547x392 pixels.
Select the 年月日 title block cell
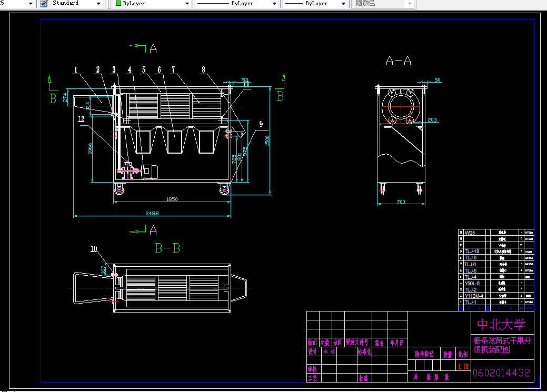click(396, 343)
